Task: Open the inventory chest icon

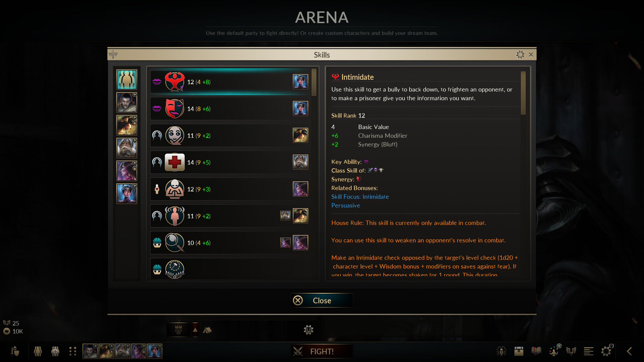Action: click(x=519, y=351)
